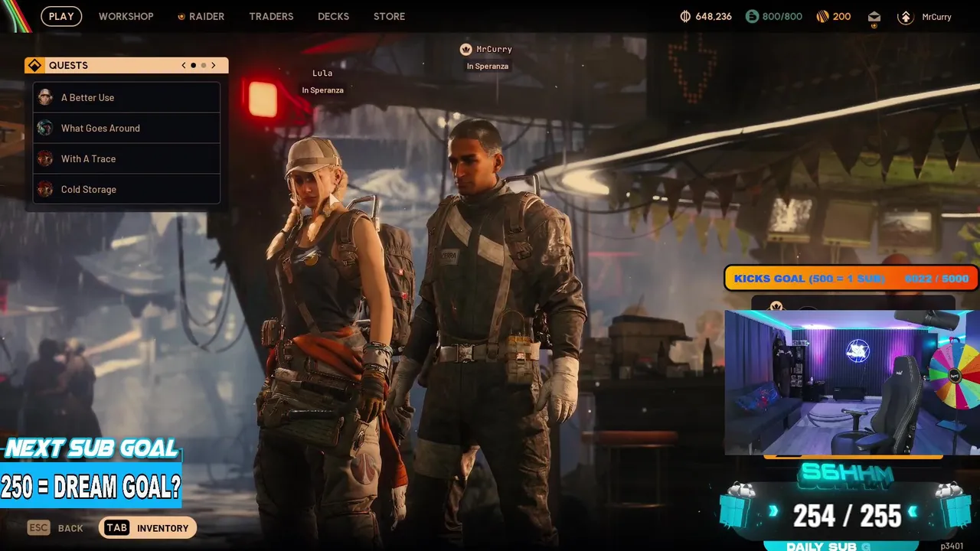Open the PLAY menu button
Image resolution: width=980 pixels, height=551 pixels.
click(61, 16)
